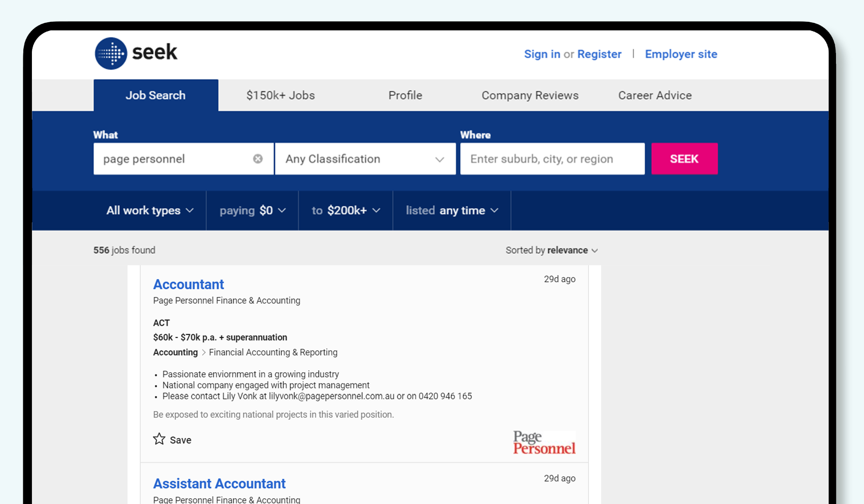Click the ACT location text
864x504 pixels.
(x=161, y=323)
